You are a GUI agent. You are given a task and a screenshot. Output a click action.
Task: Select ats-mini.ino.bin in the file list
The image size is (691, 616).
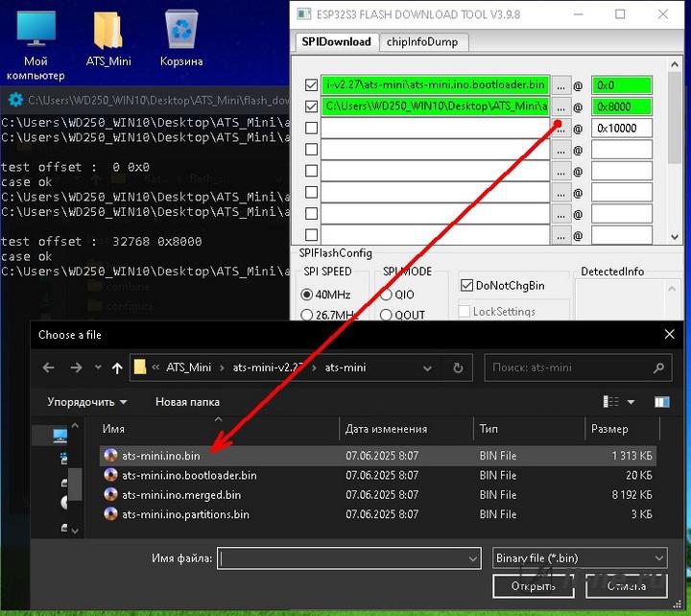tap(161, 456)
